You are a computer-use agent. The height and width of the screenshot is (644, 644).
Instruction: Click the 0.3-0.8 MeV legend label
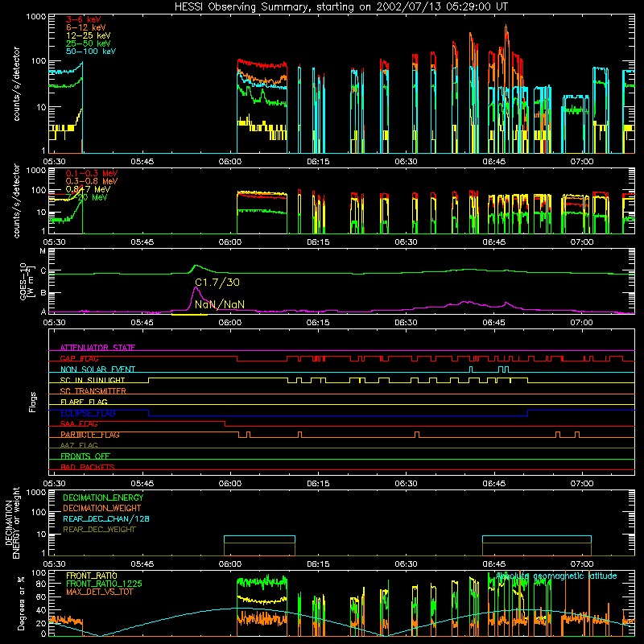92,181
